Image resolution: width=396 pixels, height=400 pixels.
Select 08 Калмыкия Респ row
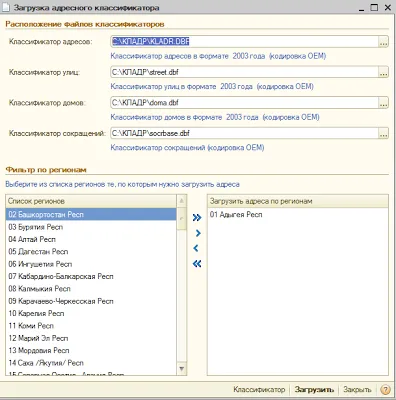coord(91,289)
